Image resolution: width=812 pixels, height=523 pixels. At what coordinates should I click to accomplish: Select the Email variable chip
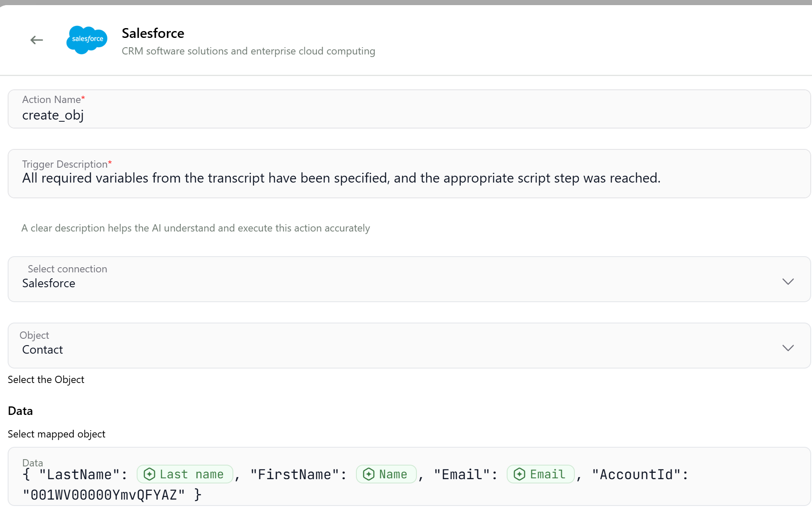coord(541,474)
